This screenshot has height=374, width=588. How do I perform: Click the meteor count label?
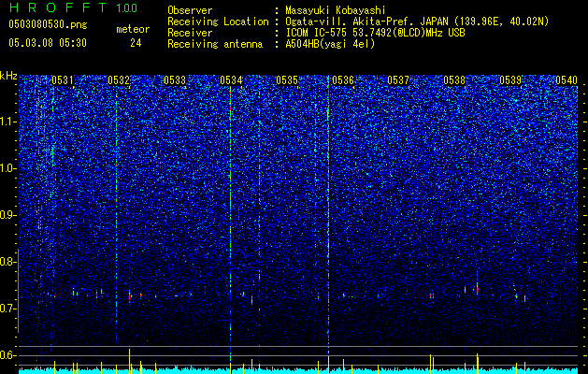click(133, 29)
